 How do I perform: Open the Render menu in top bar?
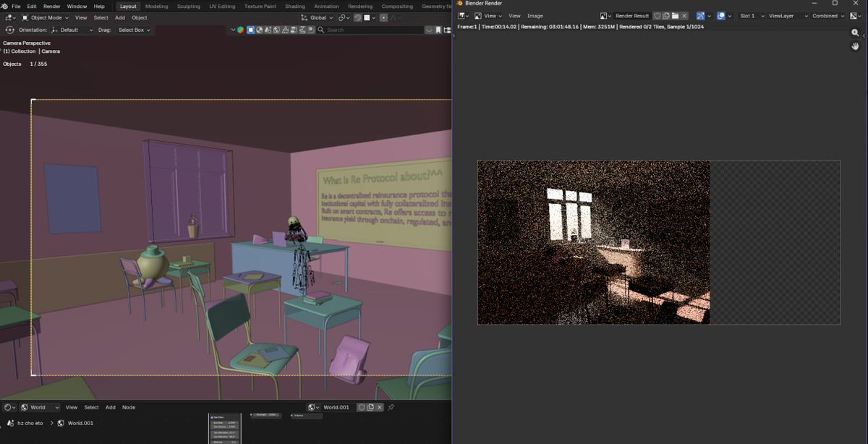coord(52,6)
